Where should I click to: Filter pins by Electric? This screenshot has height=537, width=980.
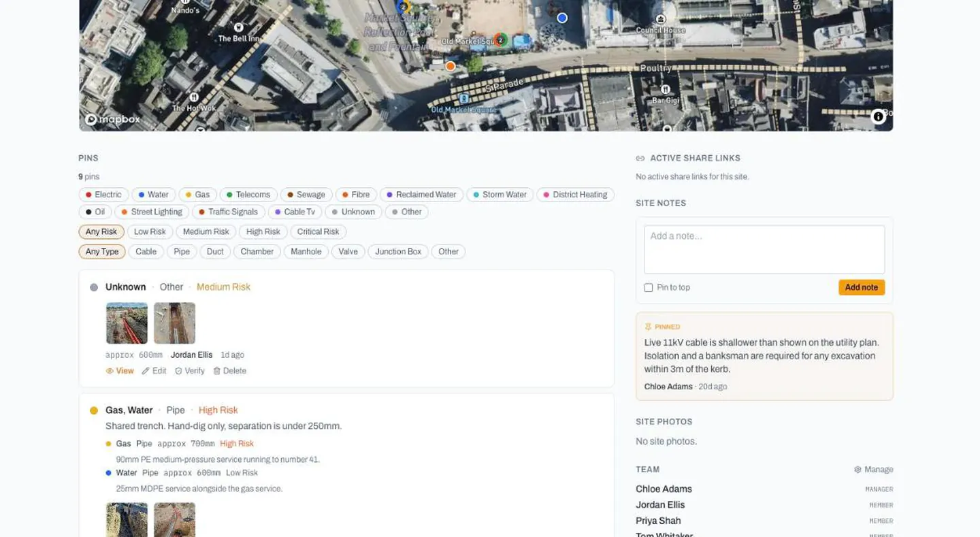(x=103, y=195)
